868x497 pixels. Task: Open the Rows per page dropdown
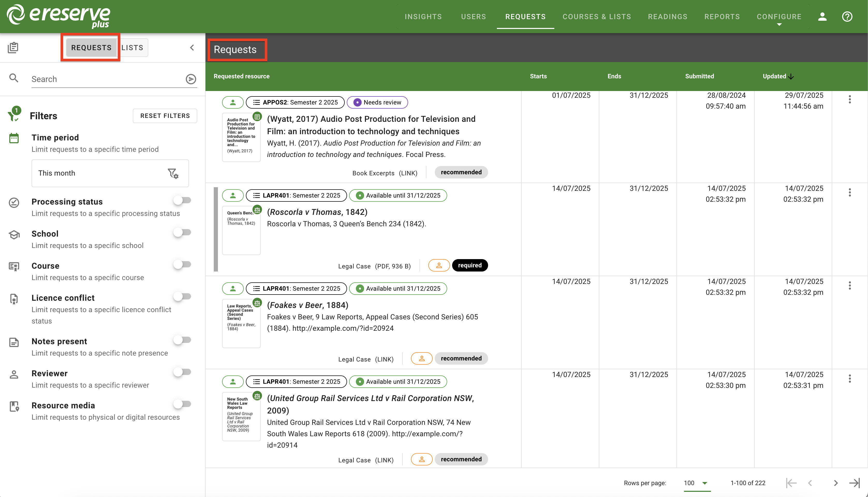[x=695, y=483]
